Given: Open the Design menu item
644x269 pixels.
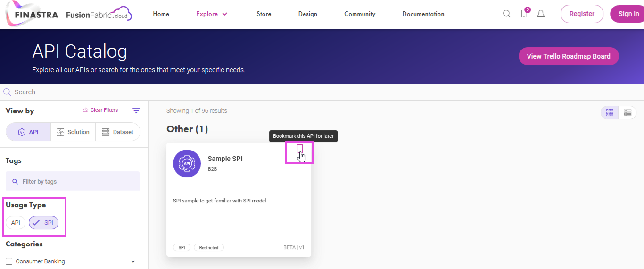Looking at the screenshot, I should coord(307,14).
